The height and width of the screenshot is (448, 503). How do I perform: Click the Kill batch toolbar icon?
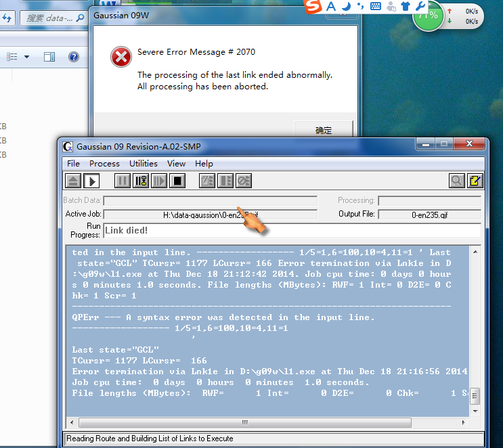click(x=244, y=181)
